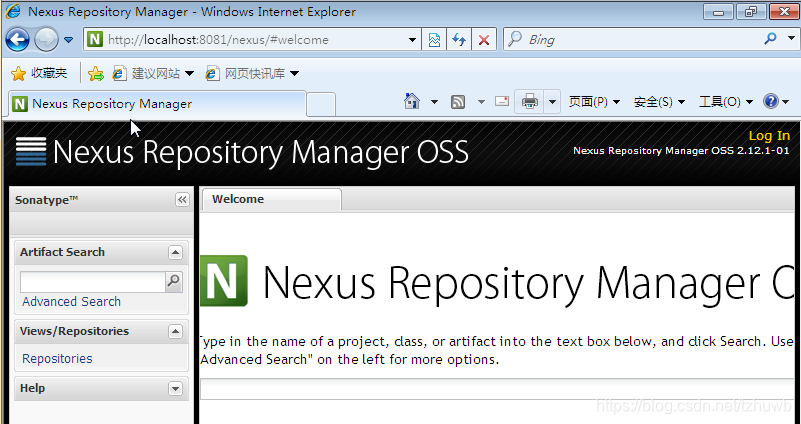Open the search provider dropdown arrow
This screenshot has width=801, height=424.
pos(791,38)
